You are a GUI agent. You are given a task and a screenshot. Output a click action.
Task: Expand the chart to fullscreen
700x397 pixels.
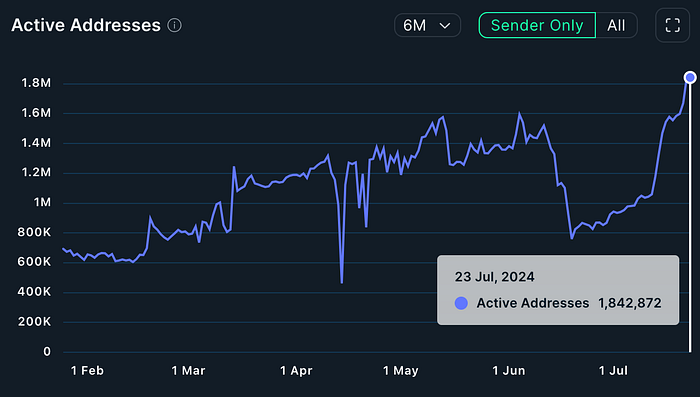tap(672, 25)
